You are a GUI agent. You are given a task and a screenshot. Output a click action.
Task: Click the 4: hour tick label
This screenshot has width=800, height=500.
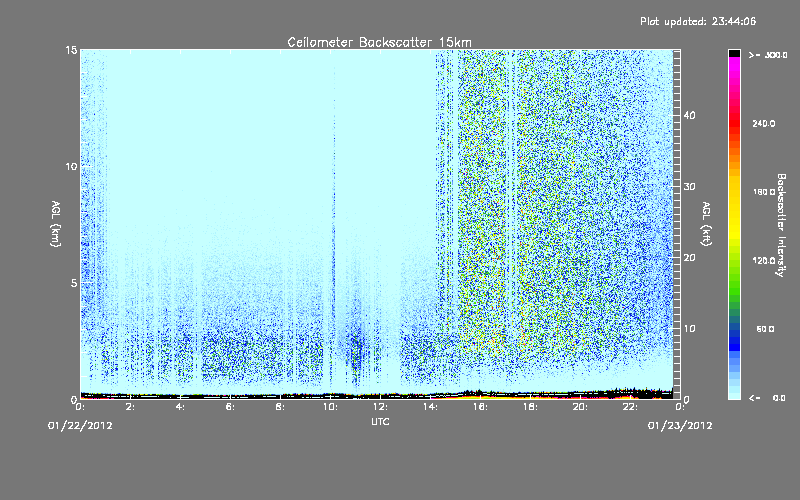[x=180, y=407]
